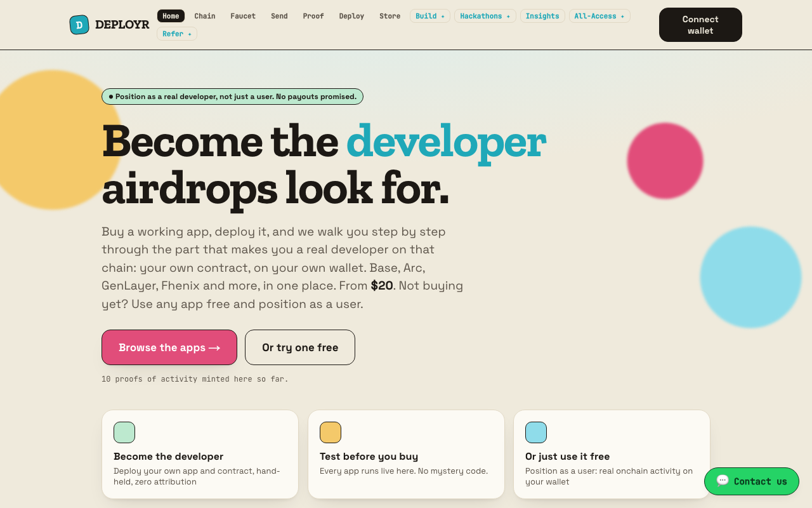Click Or try one free button

300,347
